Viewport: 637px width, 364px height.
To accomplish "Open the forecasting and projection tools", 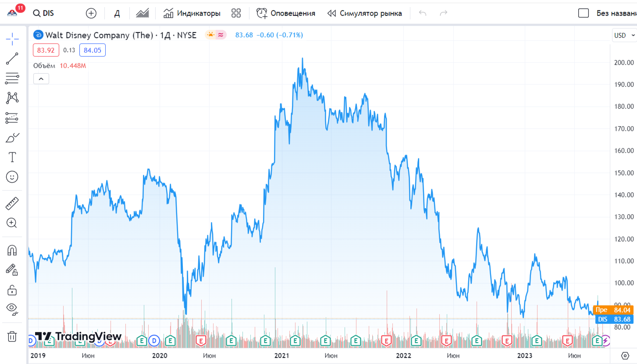I will coord(12,117).
